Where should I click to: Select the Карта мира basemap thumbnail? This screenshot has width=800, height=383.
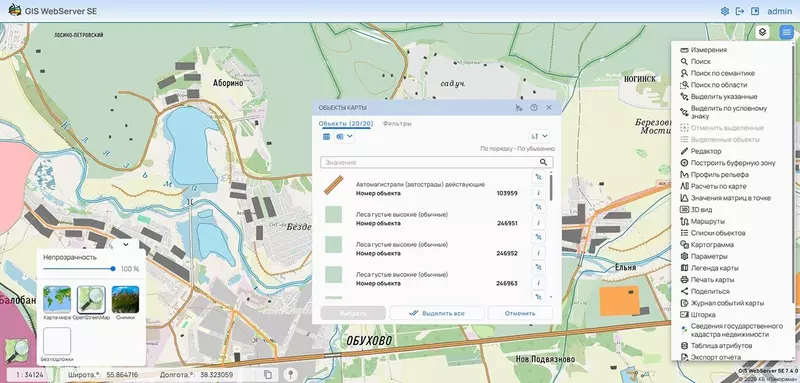(x=57, y=299)
